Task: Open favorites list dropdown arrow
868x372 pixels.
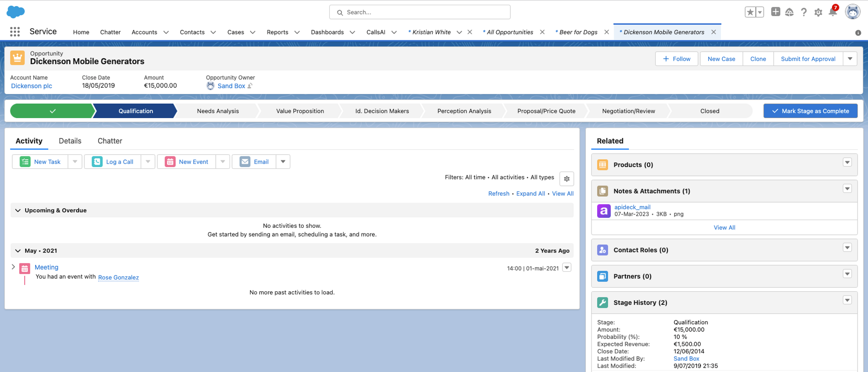Action: coord(760,12)
